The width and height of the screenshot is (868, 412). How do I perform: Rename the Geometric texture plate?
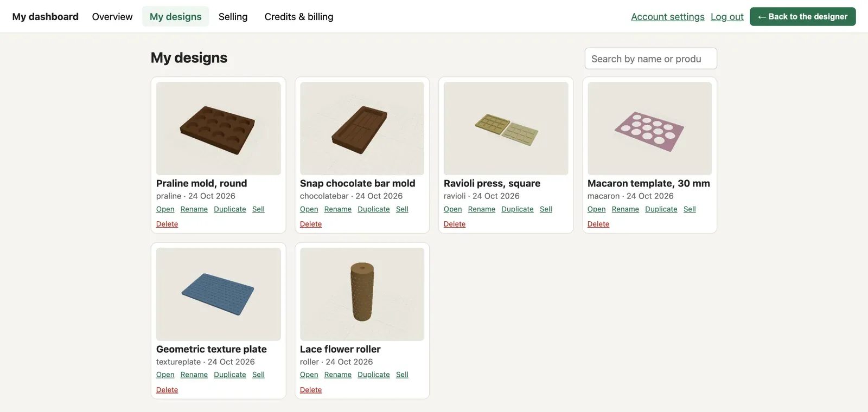tap(194, 375)
